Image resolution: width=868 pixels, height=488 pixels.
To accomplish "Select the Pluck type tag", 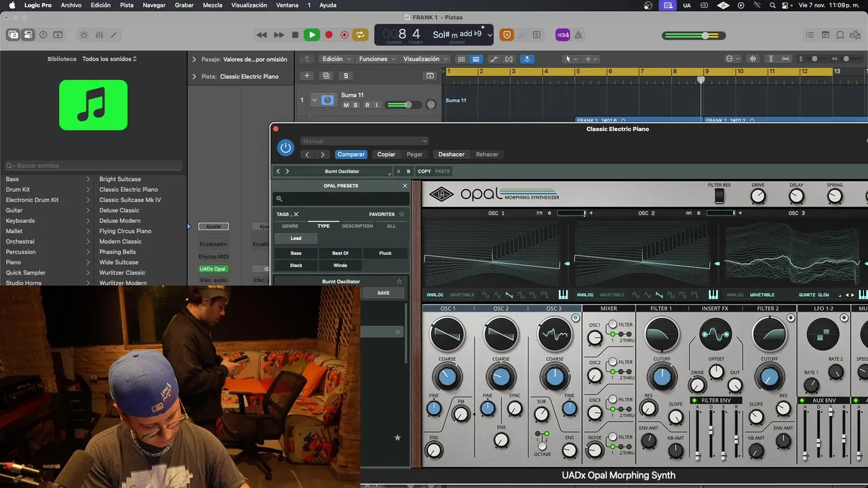I will 385,253.
